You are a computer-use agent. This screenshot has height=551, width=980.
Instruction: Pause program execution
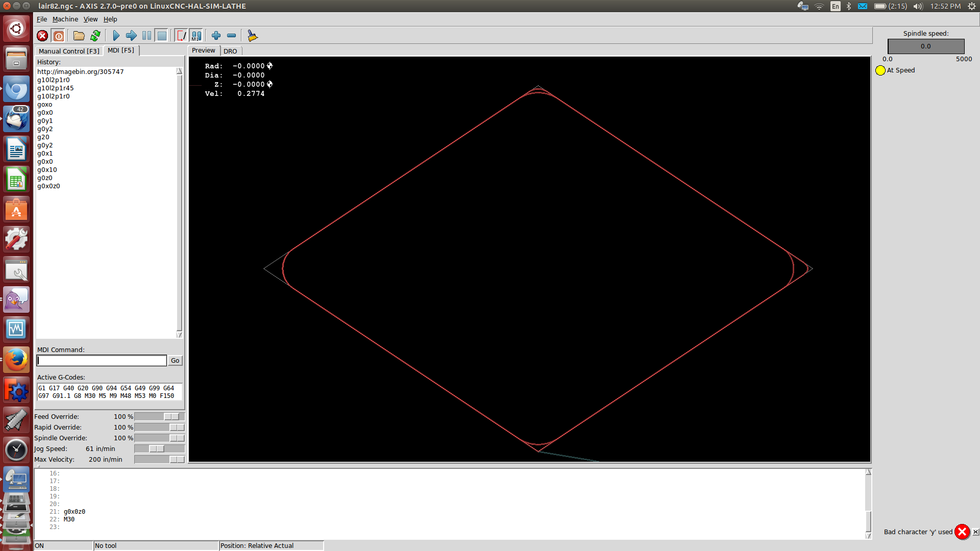coord(146,36)
